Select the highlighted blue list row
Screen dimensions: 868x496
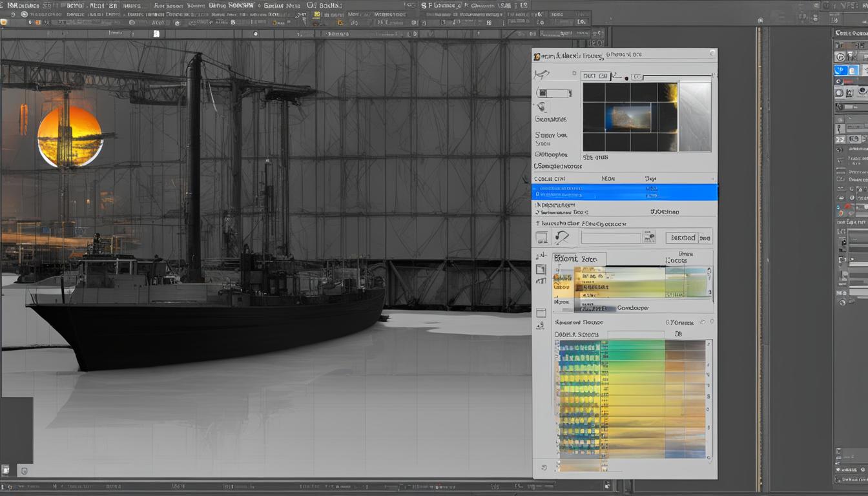point(625,192)
